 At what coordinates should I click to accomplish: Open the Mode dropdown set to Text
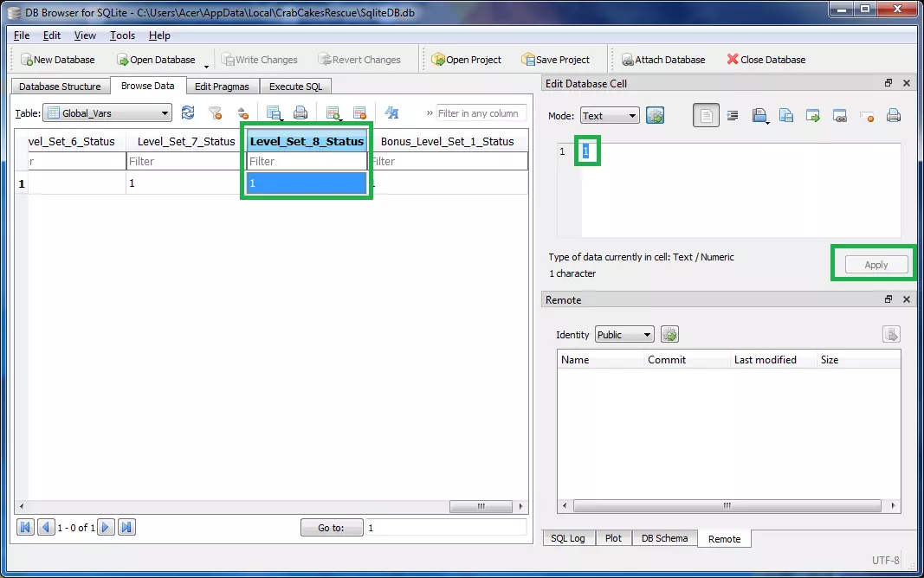[610, 116]
